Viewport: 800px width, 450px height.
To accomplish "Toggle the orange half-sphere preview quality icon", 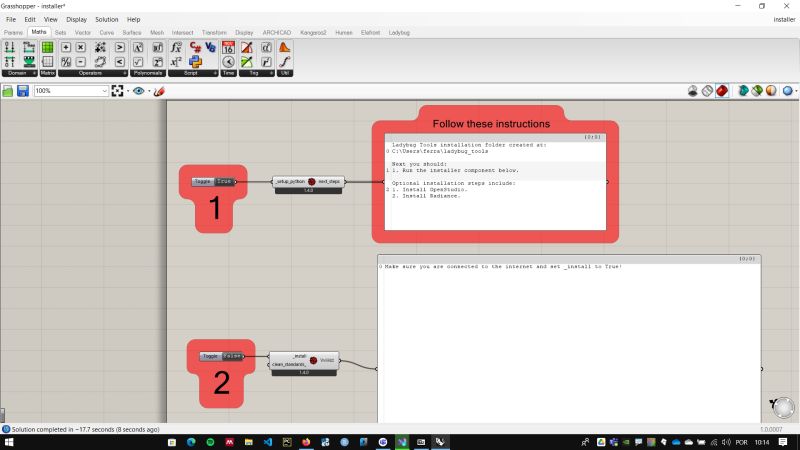I will click(x=771, y=91).
